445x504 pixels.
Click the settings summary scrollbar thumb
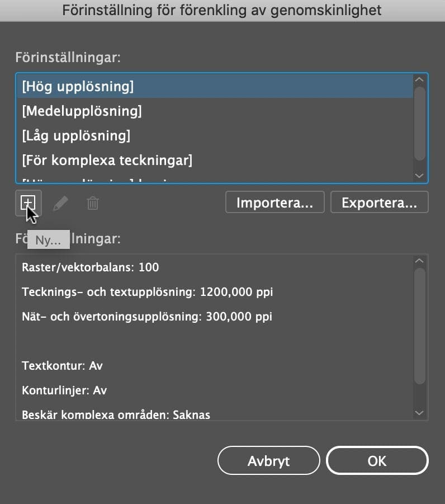(420, 326)
